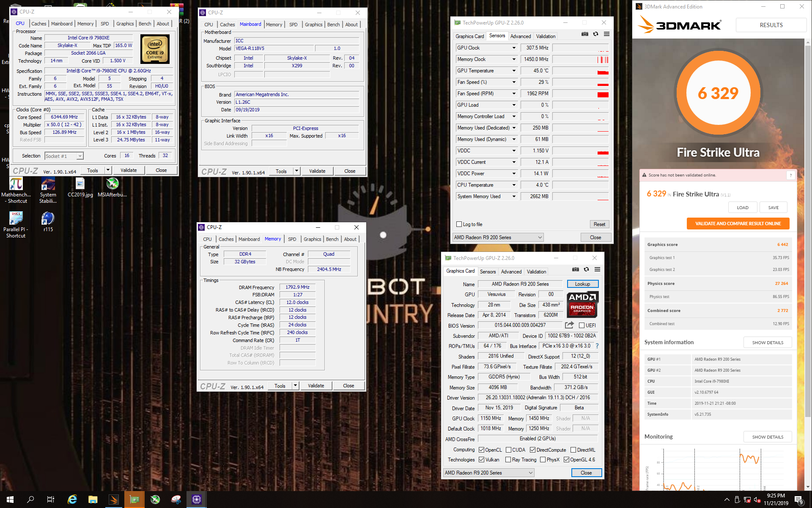Click Validate and Compare Result Online

pyautogui.click(x=738, y=224)
